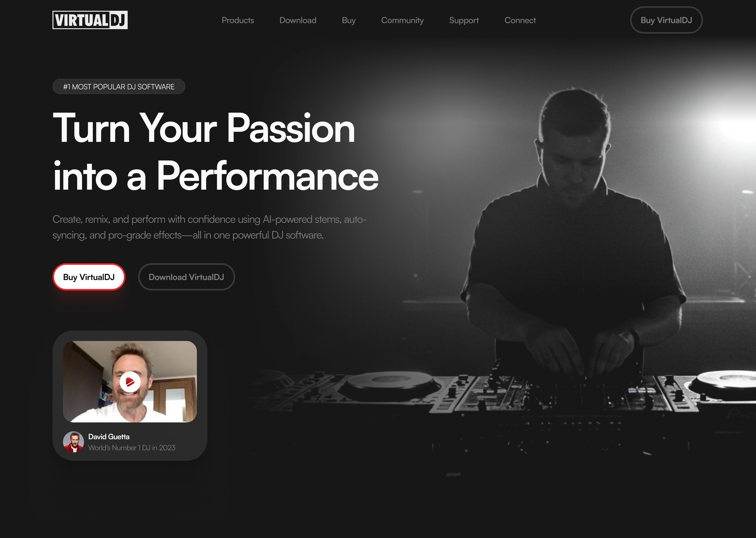This screenshot has width=756, height=538.
Task: Open the Products menu
Action: [x=238, y=20]
